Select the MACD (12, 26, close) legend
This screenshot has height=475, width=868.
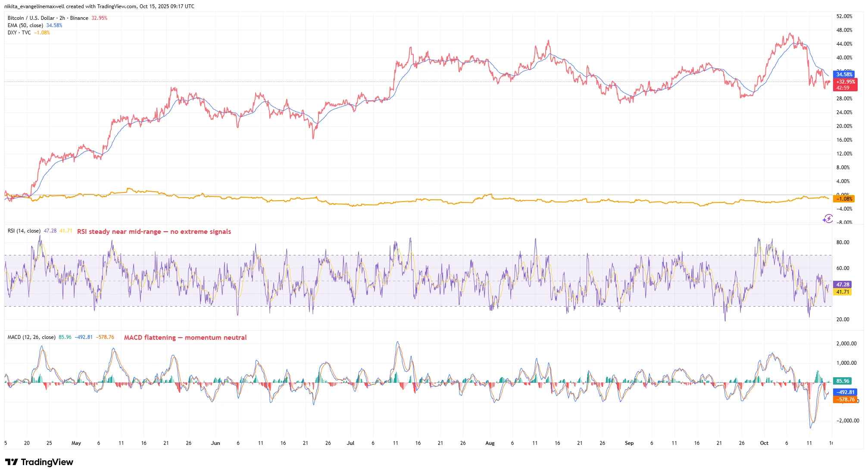[x=31, y=337]
